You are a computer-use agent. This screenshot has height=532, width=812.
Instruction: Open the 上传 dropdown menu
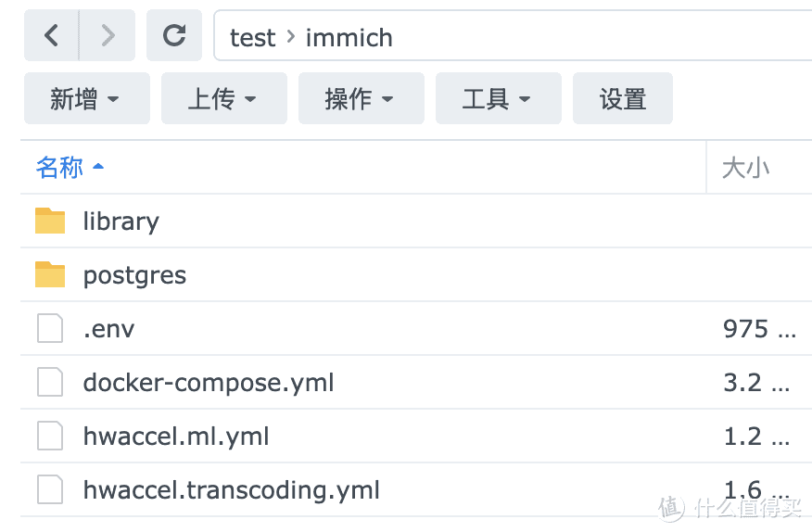point(224,98)
